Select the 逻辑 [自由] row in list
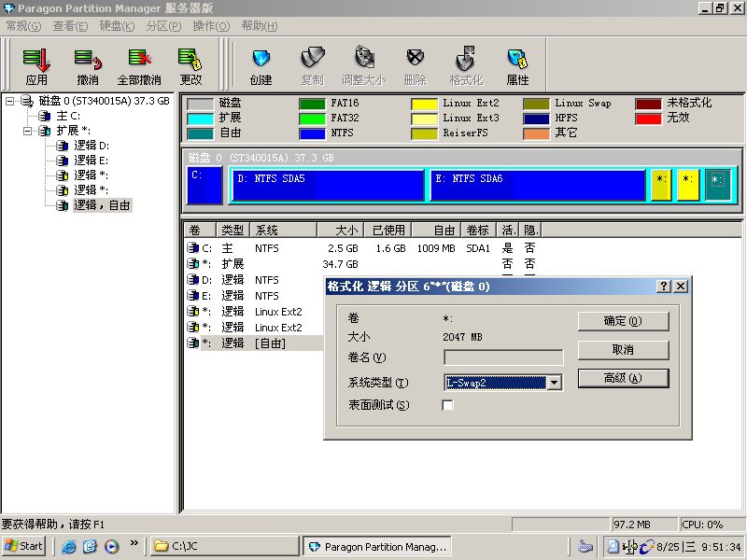Viewport: 747px width, 560px height. click(254, 343)
